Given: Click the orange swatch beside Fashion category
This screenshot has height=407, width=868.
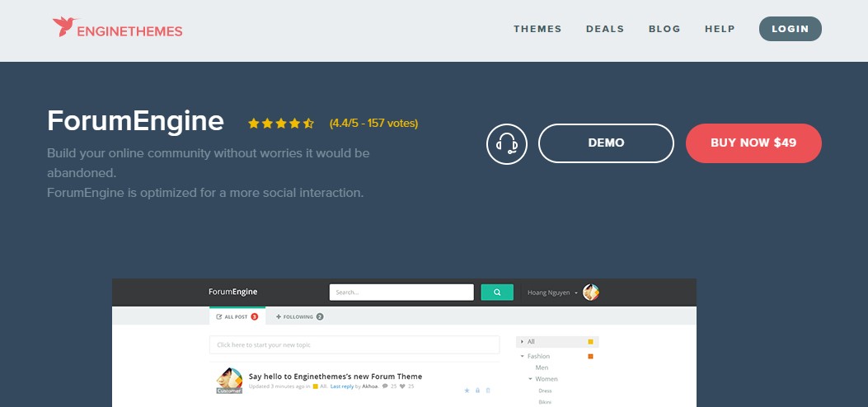Looking at the screenshot, I should [591, 356].
